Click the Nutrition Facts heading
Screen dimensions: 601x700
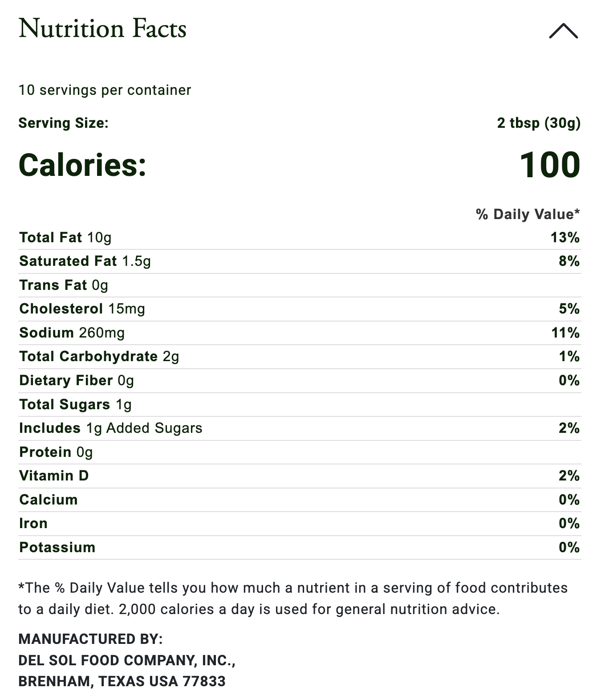(102, 29)
